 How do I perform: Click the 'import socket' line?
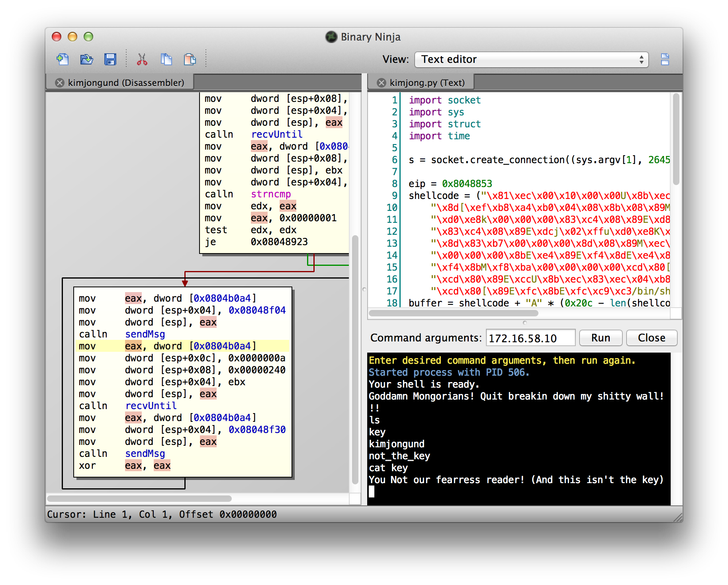(x=445, y=100)
